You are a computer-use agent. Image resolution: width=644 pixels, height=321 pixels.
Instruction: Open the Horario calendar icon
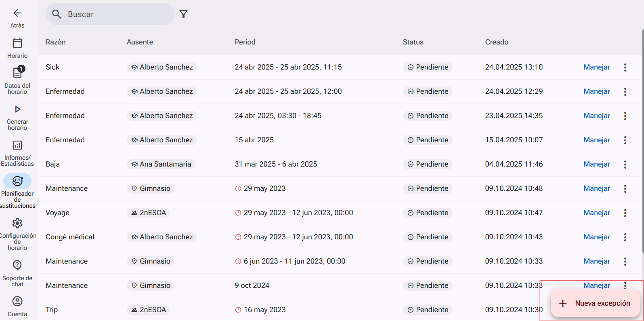point(17,43)
